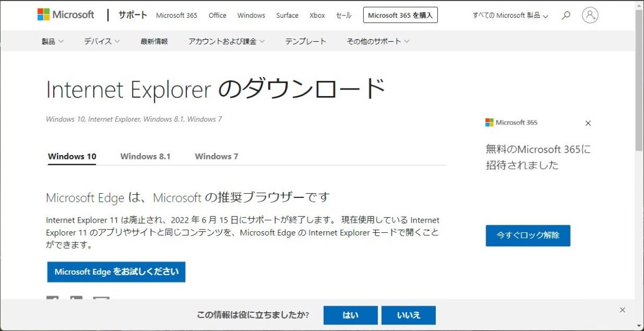This screenshot has width=644, height=331.
Task: Open Office header link
Action: coord(217,16)
